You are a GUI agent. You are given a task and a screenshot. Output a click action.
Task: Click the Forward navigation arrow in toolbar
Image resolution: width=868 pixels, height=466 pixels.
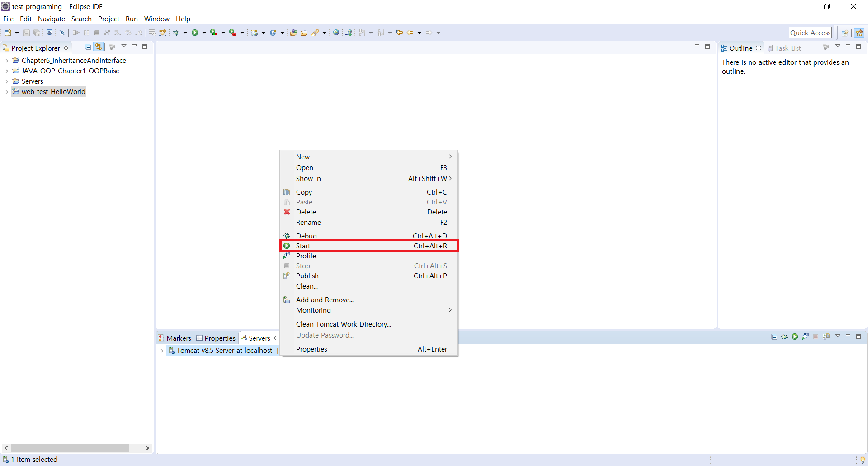429,33
